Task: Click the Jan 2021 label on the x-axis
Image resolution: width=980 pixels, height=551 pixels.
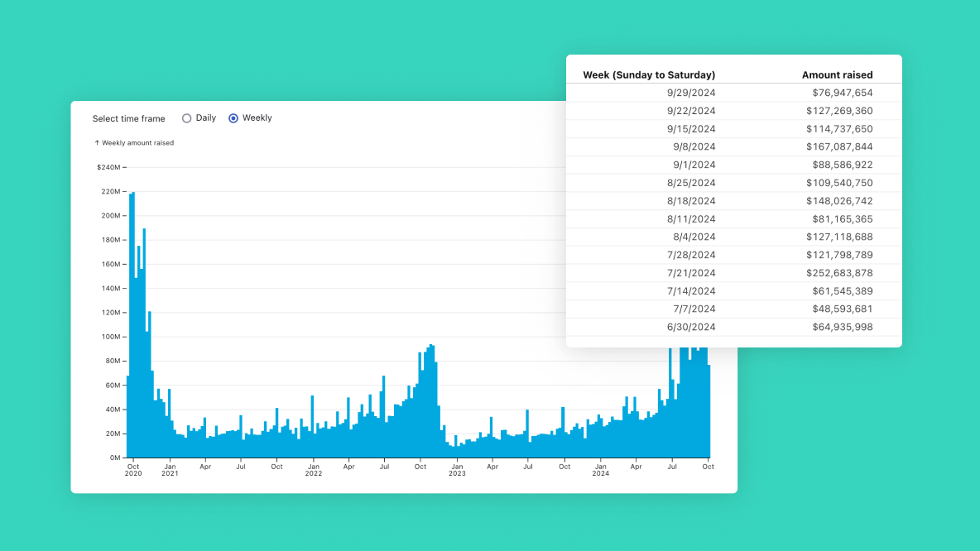Action: [171, 470]
